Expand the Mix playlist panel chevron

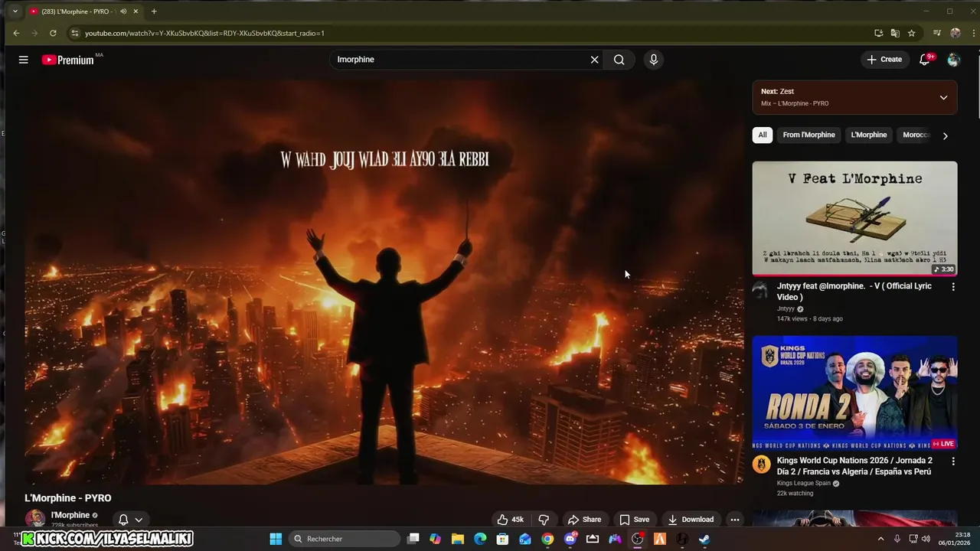click(x=943, y=98)
